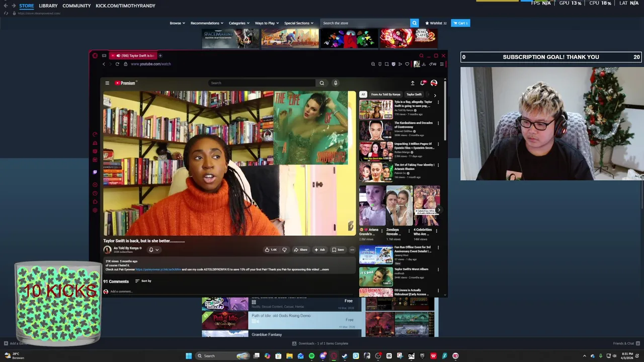The height and width of the screenshot is (362, 644).
Task: Click the Steam store search button
Action: click(x=414, y=23)
